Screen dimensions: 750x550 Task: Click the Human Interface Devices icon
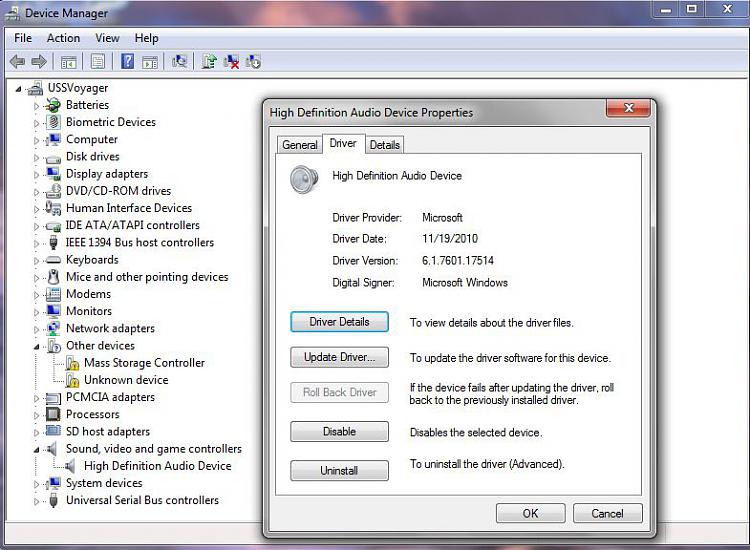[53, 208]
